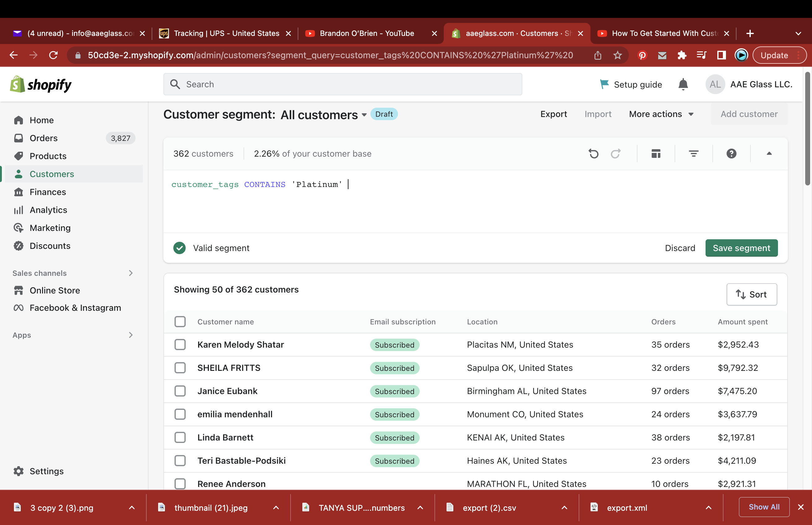Click the Save segment button
This screenshot has height=525, width=812.
(x=741, y=248)
